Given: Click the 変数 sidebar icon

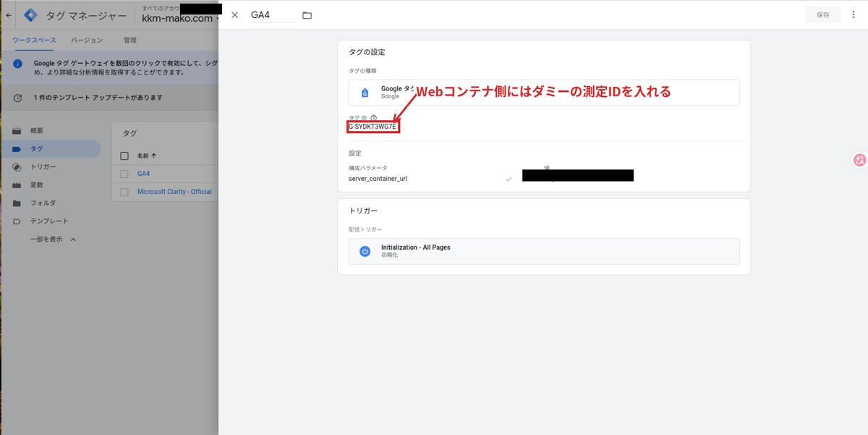Looking at the screenshot, I should pos(17,185).
